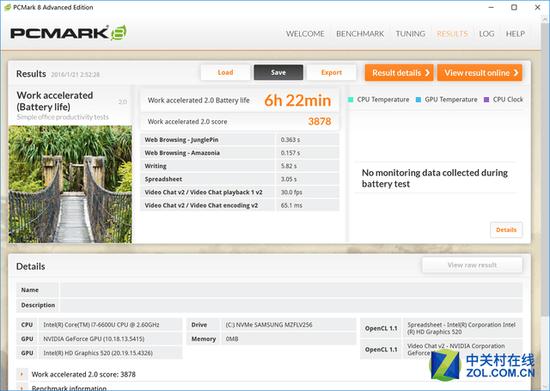Click View result online
The height and width of the screenshot is (391, 550).
(x=479, y=73)
